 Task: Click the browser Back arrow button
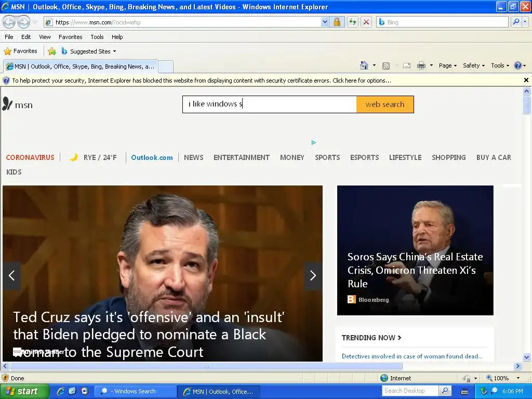(x=9, y=22)
